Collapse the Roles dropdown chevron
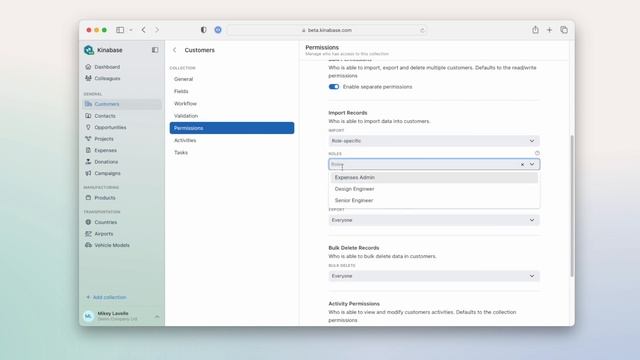 click(x=532, y=164)
